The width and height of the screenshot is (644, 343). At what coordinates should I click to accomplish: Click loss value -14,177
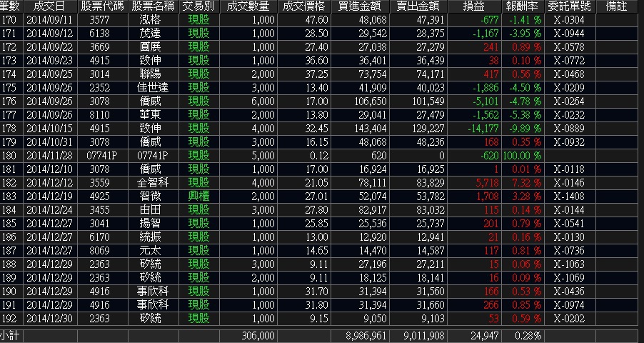tap(483, 129)
